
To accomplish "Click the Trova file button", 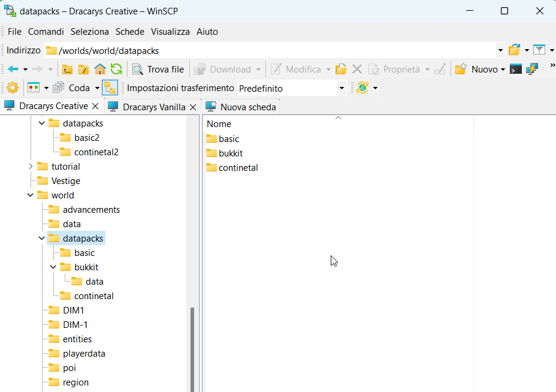I will [x=158, y=70].
